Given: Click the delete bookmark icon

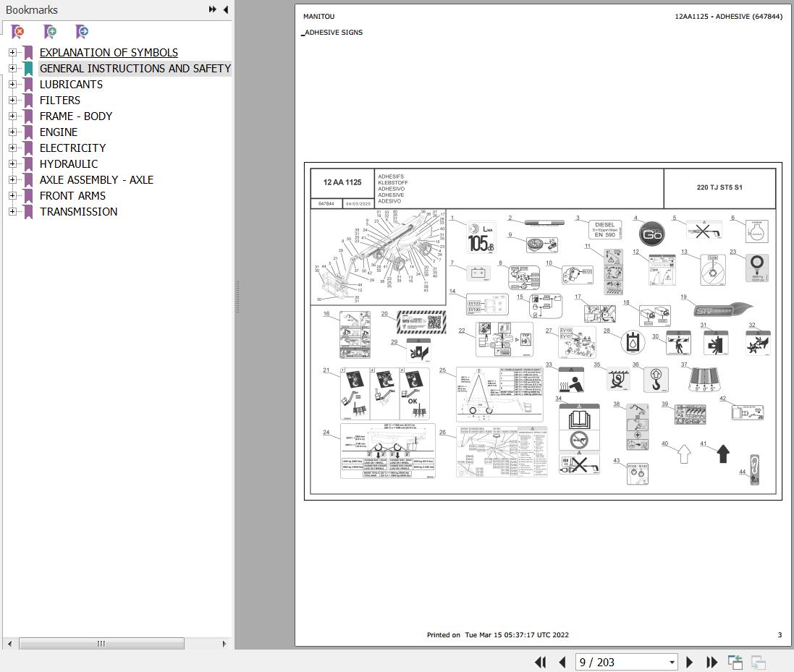Looking at the screenshot, I should point(17,32).
